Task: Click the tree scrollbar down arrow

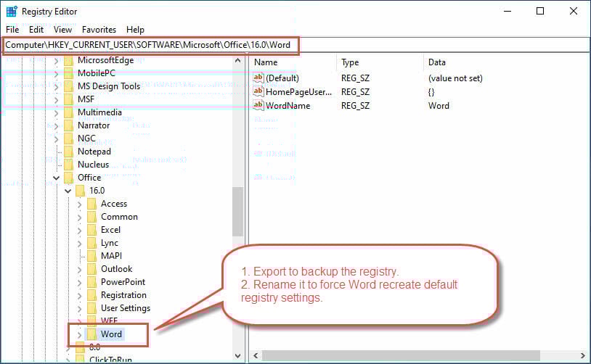Action: point(238,356)
